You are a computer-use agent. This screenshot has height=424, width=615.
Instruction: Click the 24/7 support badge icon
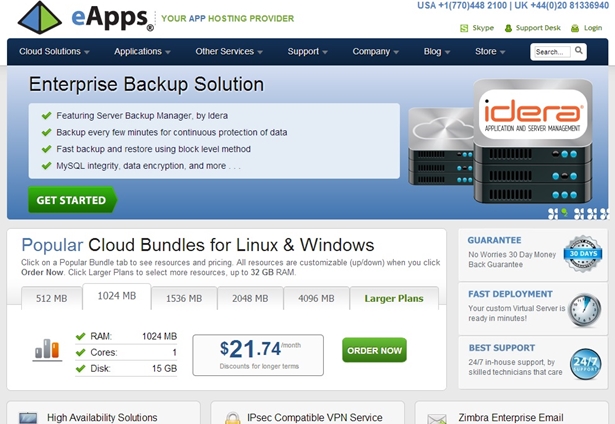(x=585, y=364)
